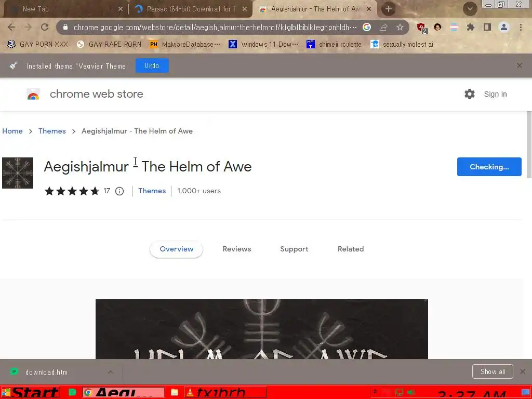Click the volume speaker tray icon
Image resolution: width=532 pixels, height=399 pixels.
[x=411, y=393]
